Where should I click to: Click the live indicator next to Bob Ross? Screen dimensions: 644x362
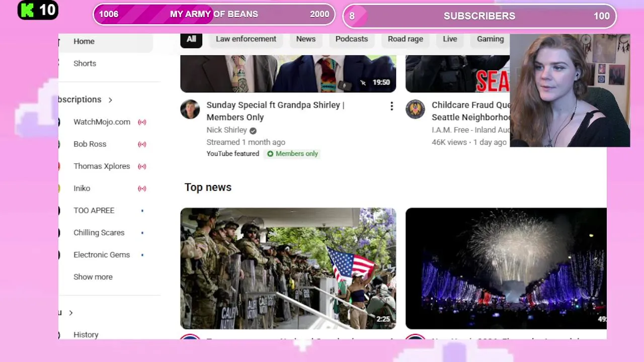(142, 144)
